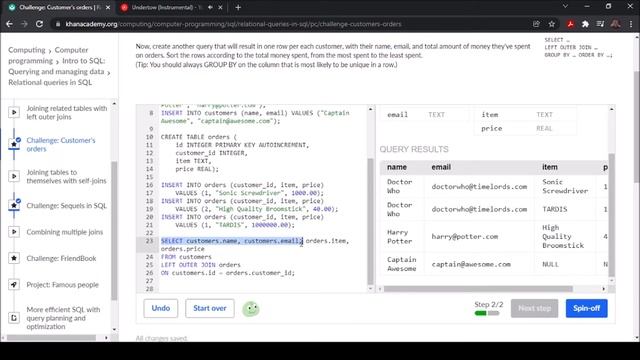Open the Adobe Acrobat extension icon

pos(570,24)
